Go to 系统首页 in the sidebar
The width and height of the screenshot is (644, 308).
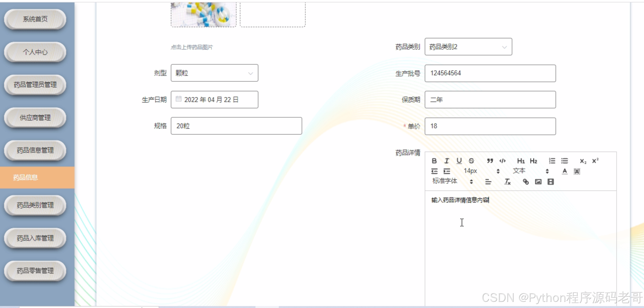pyautogui.click(x=35, y=19)
